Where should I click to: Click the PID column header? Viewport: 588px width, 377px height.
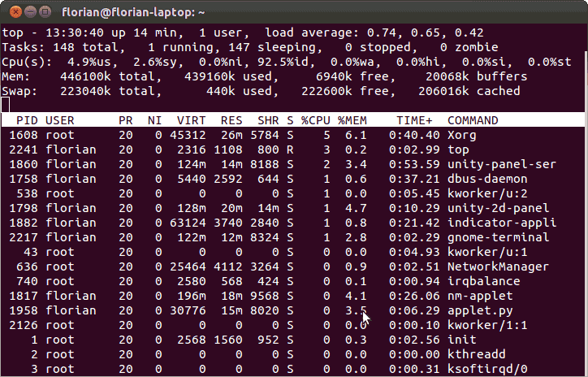coord(27,120)
